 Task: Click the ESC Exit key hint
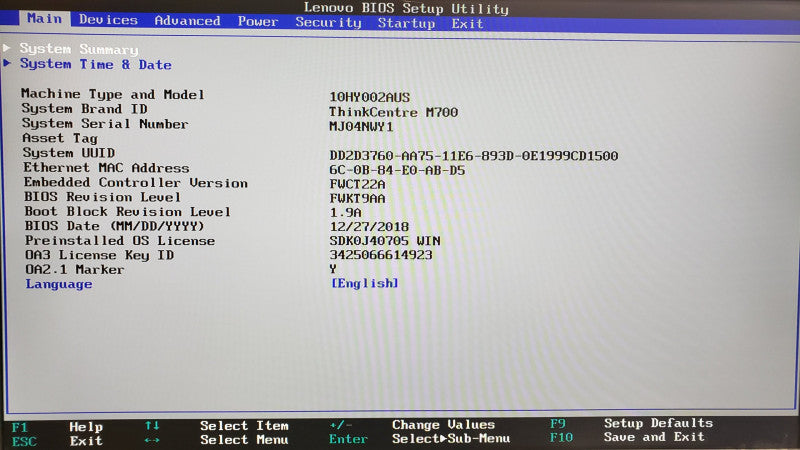pos(57,441)
